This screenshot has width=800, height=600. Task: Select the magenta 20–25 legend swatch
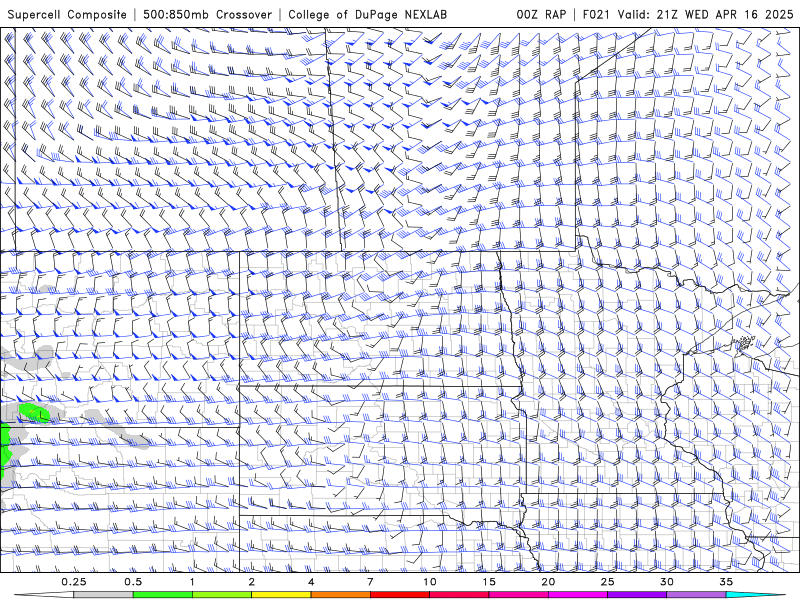click(x=578, y=595)
